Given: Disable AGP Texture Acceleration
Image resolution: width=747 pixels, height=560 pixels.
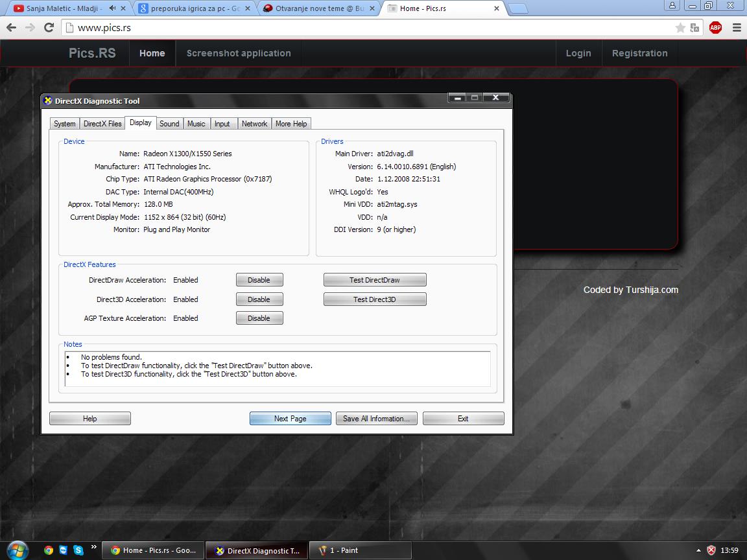Looking at the screenshot, I should pos(259,318).
